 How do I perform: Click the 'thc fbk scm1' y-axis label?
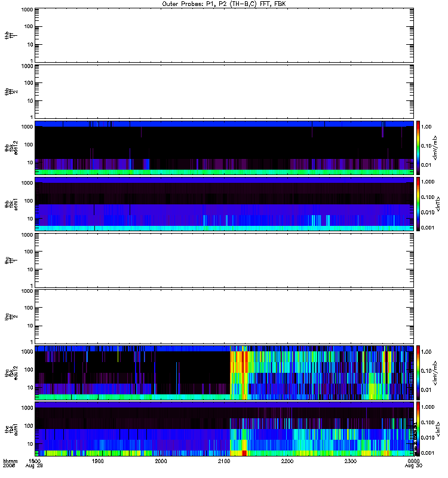point(11,429)
